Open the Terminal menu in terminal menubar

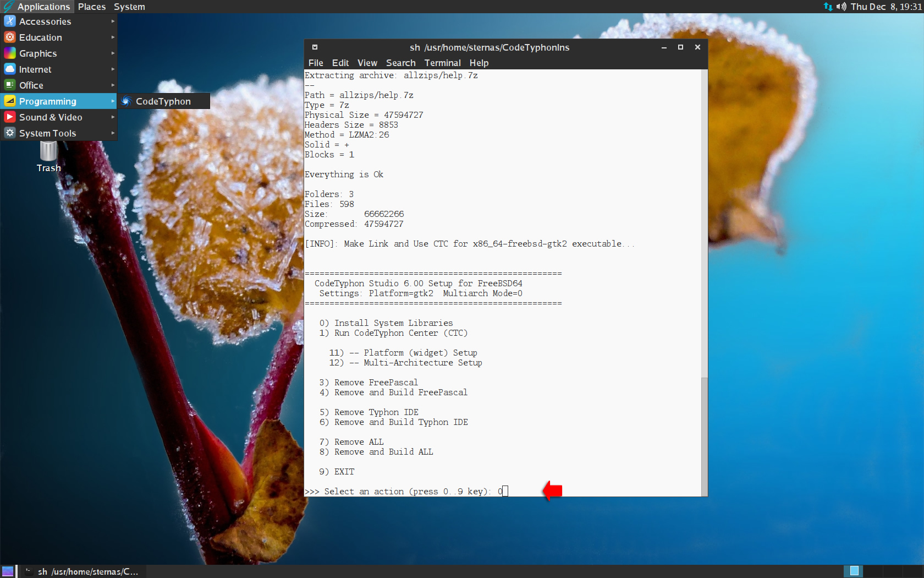point(443,63)
